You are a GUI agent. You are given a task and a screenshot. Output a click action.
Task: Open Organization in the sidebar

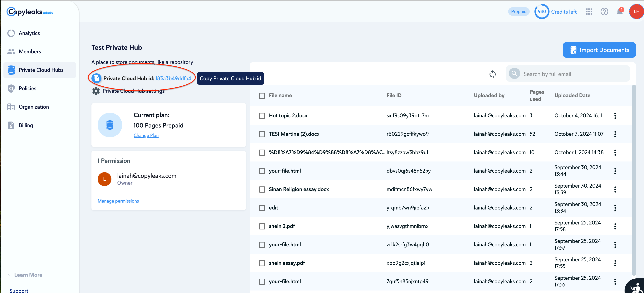coord(40,107)
